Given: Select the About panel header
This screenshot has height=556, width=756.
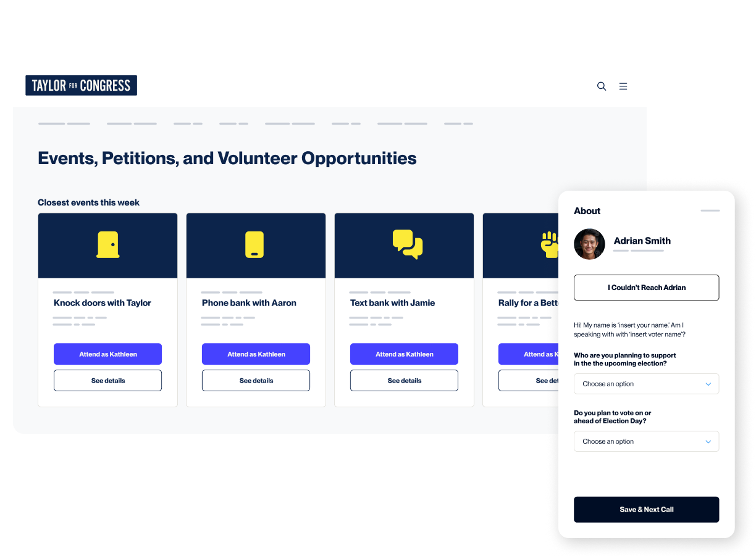Looking at the screenshot, I should pyautogui.click(x=587, y=210).
